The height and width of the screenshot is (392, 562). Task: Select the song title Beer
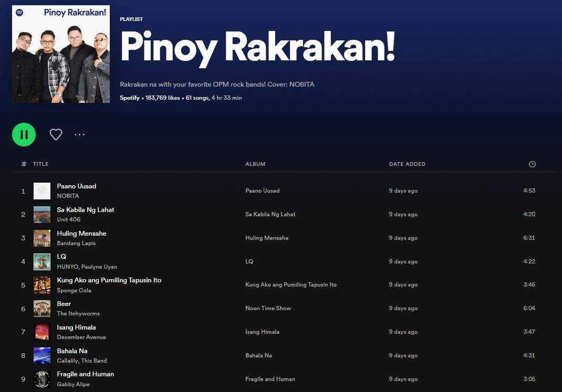tap(64, 304)
